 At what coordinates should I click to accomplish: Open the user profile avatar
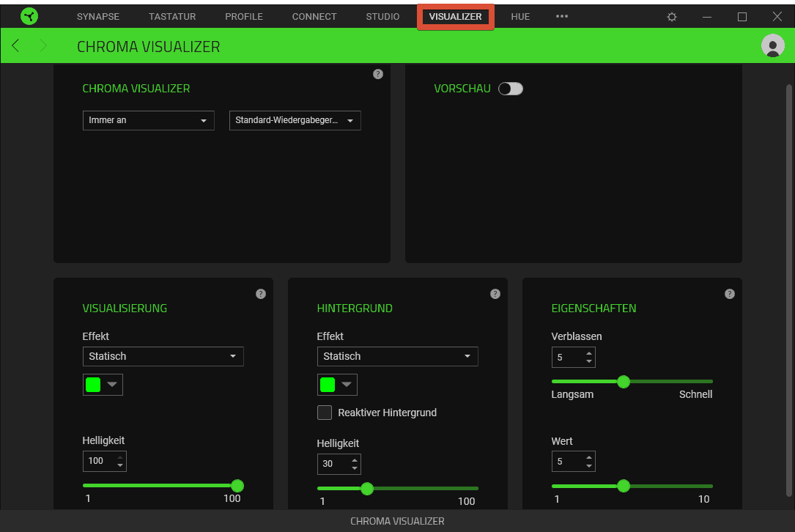pos(773,45)
